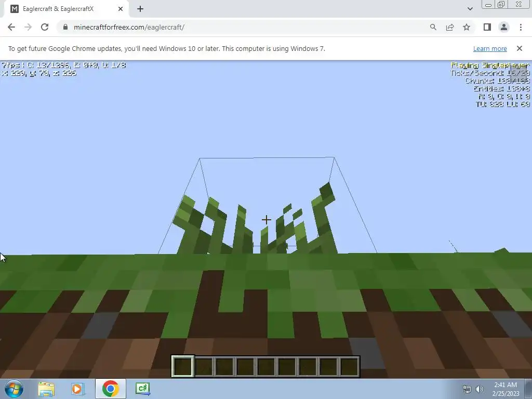
Task: Click the FPS debug text line
Action: tap(64, 65)
